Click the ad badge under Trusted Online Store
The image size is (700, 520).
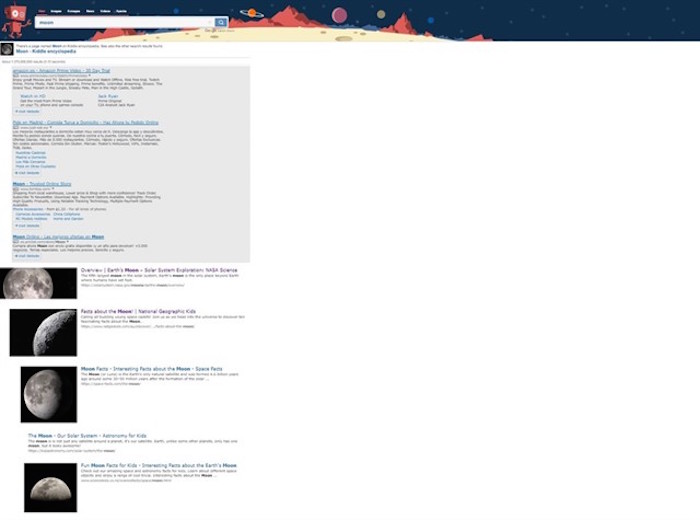pyautogui.click(x=16, y=188)
